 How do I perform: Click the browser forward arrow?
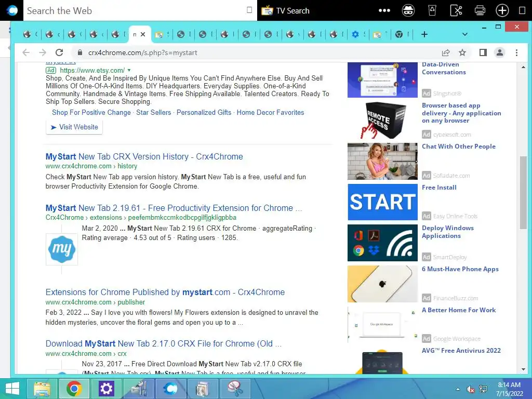click(43, 52)
